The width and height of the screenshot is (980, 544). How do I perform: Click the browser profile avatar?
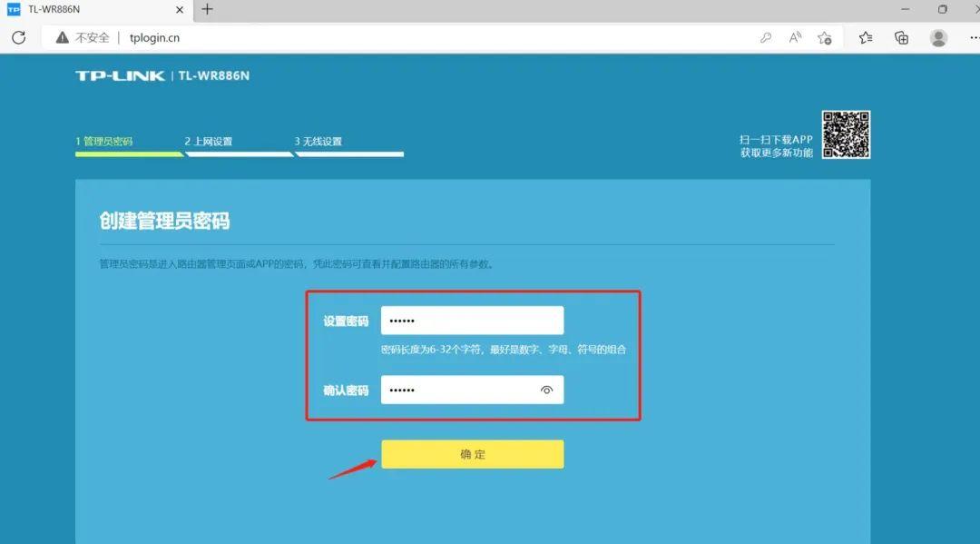coord(936,37)
